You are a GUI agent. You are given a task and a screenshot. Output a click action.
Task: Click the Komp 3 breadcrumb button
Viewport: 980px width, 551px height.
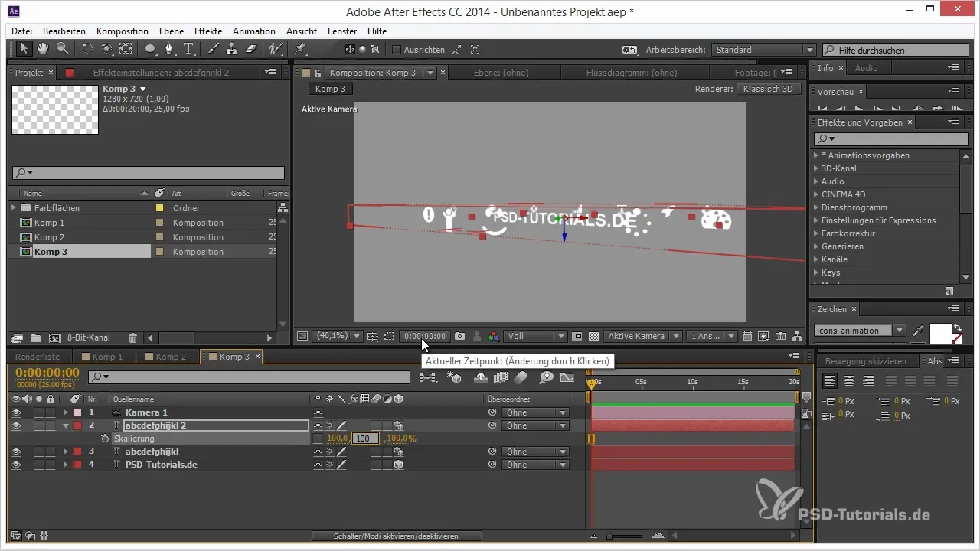click(x=331, y=89)
